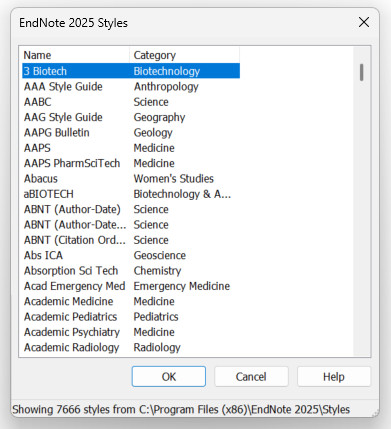
Task: Select Acad Emergency Med style
Action: (131, 286)
